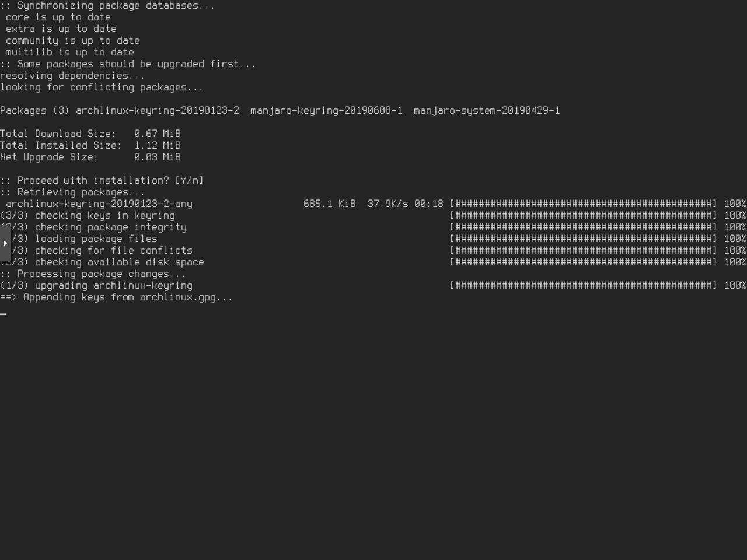Click the 'Appending keys from archlinux.gpg...' line
This screenshot has height=560, width=747.
(117, 297)
